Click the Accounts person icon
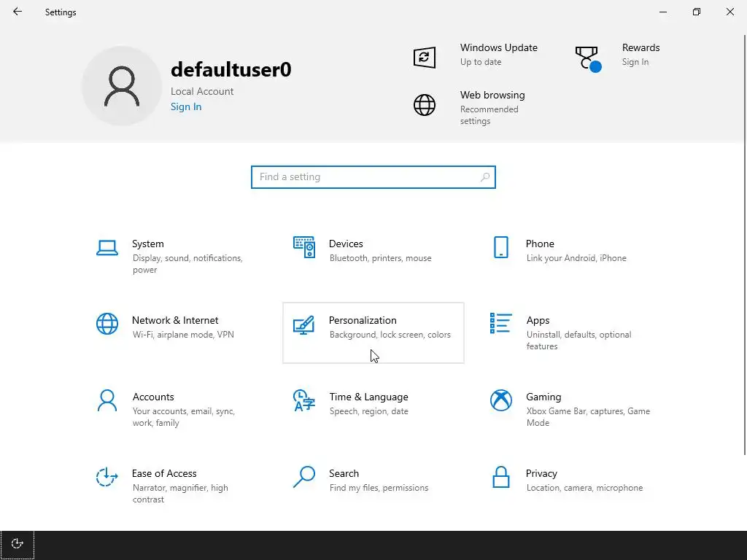The image size is (747, 560). pos(107,400)
